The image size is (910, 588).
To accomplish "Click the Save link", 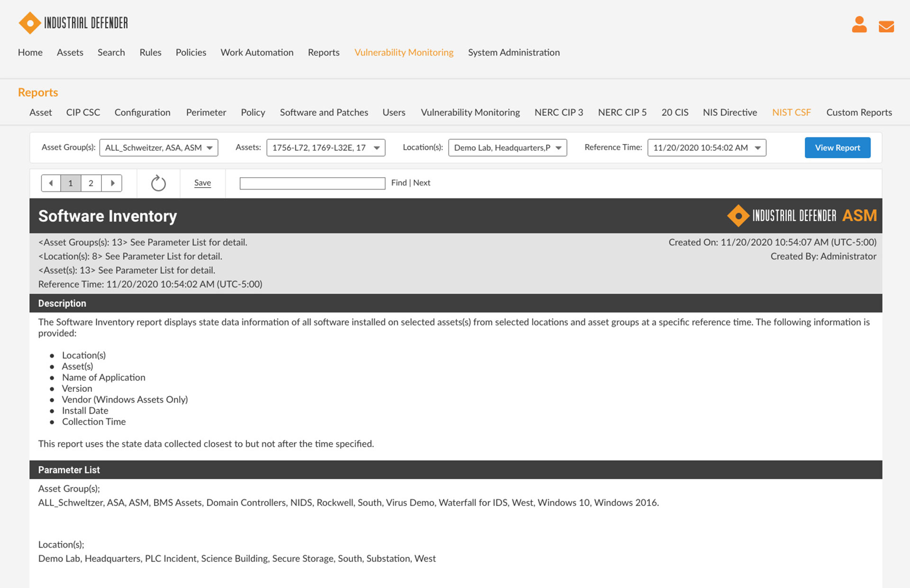I will [202, 183].
